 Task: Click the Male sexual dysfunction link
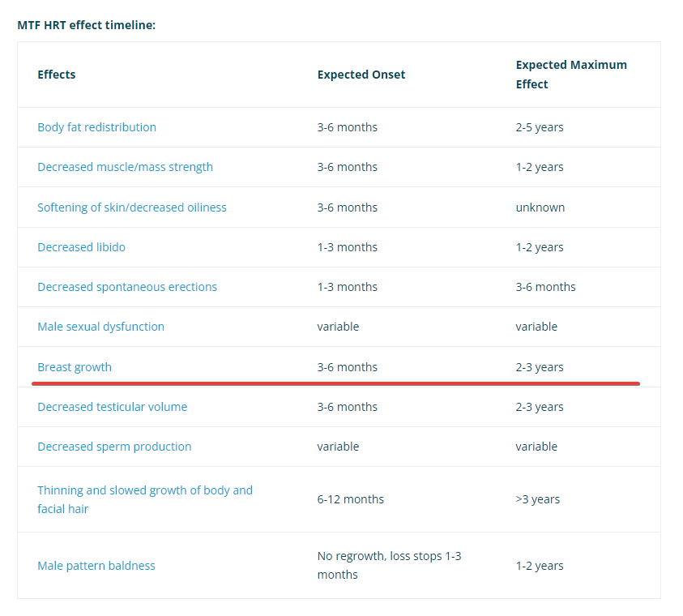click(x=101, y=327)
